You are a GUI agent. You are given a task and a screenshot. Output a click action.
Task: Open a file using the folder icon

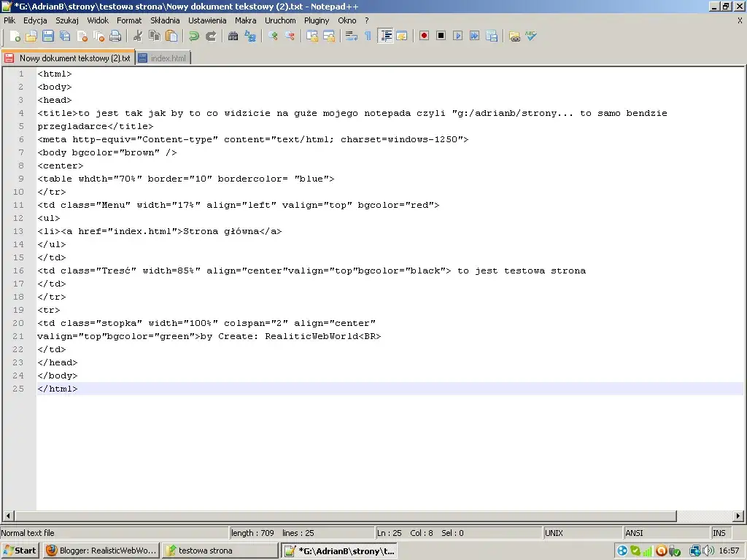click(31, 36)
